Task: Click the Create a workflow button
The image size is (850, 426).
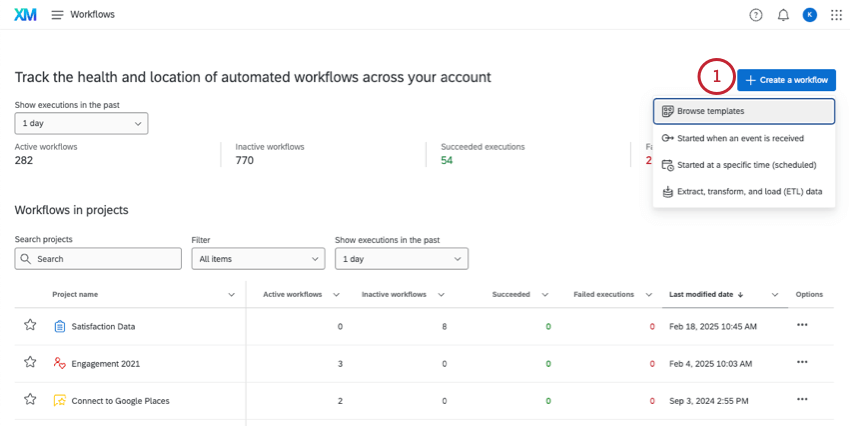Action: click(786, 80)
